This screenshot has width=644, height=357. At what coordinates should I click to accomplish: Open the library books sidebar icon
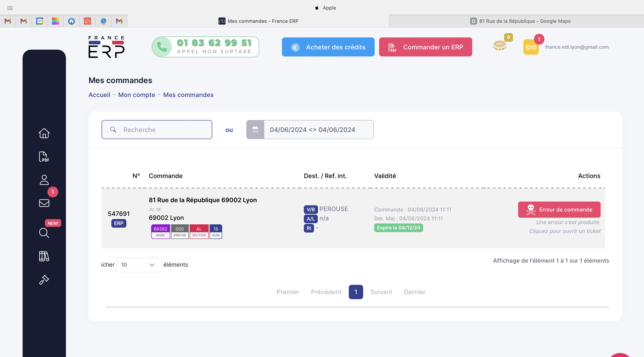pos(44,256)
